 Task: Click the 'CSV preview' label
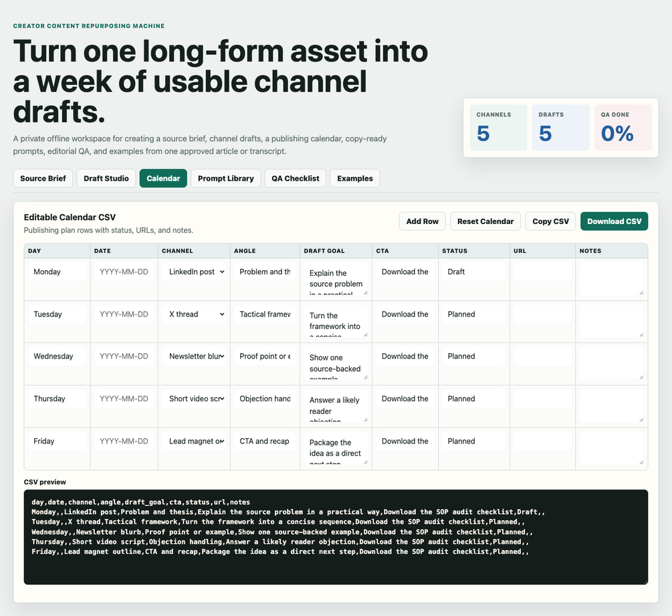tap(45, 482)
